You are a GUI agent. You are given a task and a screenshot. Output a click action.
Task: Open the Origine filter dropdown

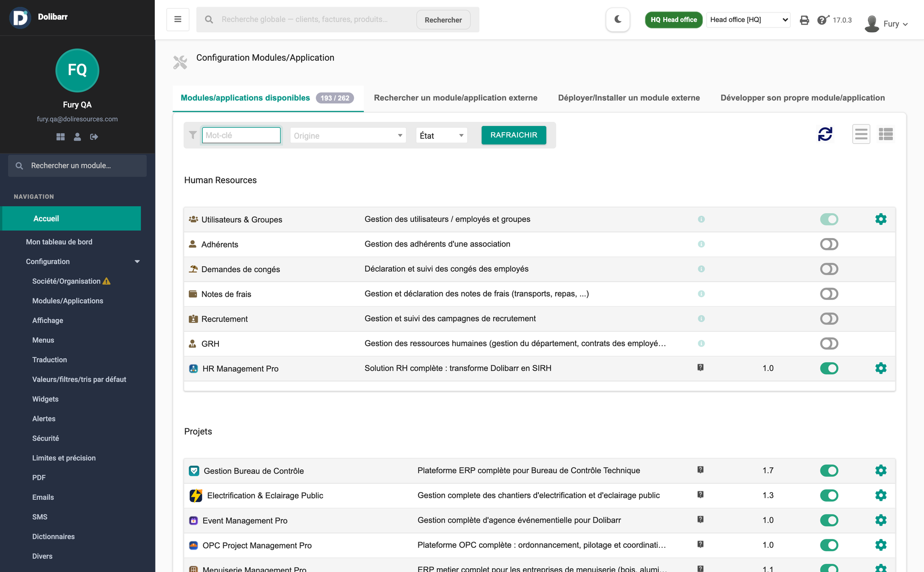tap(348, 135)
